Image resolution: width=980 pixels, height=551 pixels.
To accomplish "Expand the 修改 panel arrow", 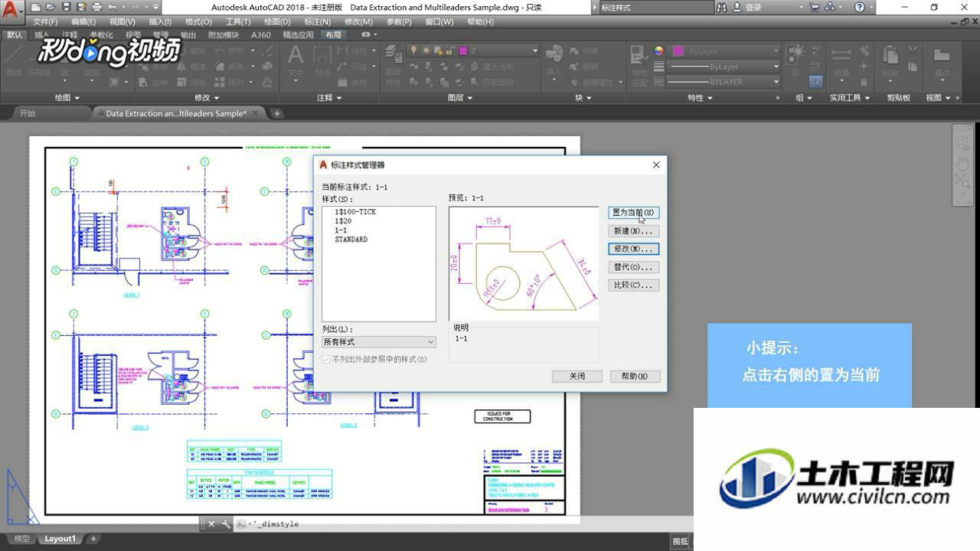I will point(216,98).
